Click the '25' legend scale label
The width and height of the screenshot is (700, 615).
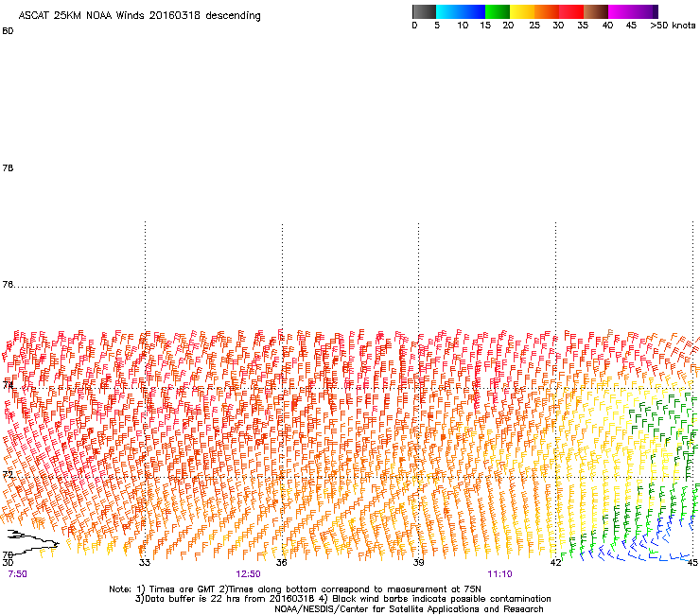point(534,26)
